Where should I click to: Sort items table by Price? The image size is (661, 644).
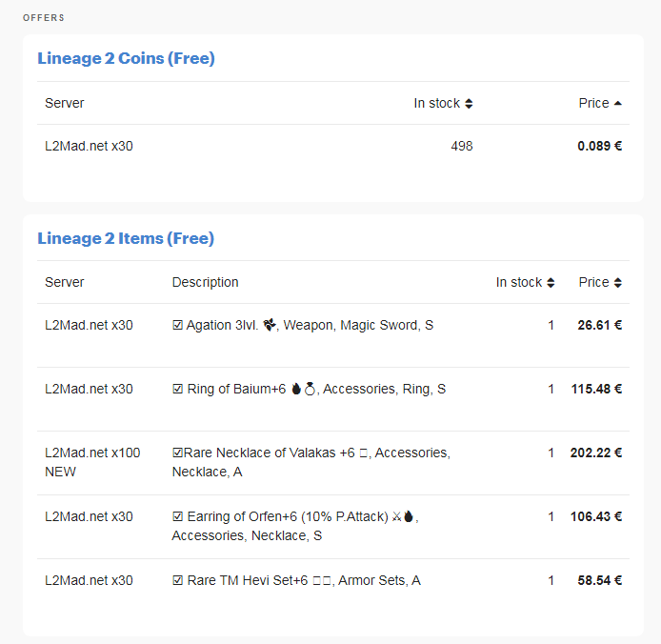pyautogui.click(x=600, y=282)
